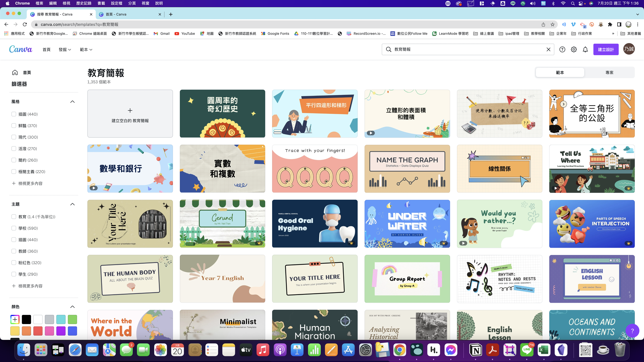644x362 pixels.
Task: Click the 建立設計 button
Action: coord(606,49)
